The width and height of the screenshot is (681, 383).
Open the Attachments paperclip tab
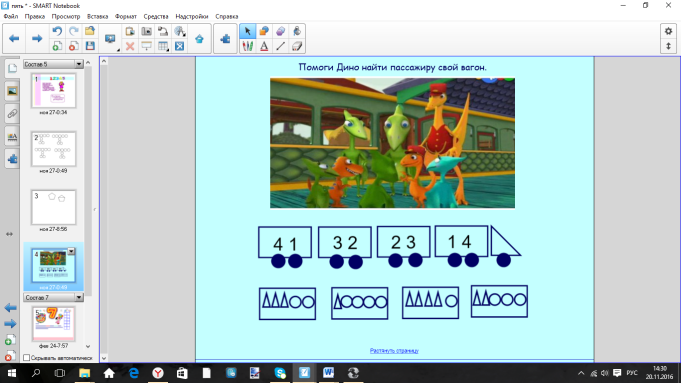click(x=12, y=114)
